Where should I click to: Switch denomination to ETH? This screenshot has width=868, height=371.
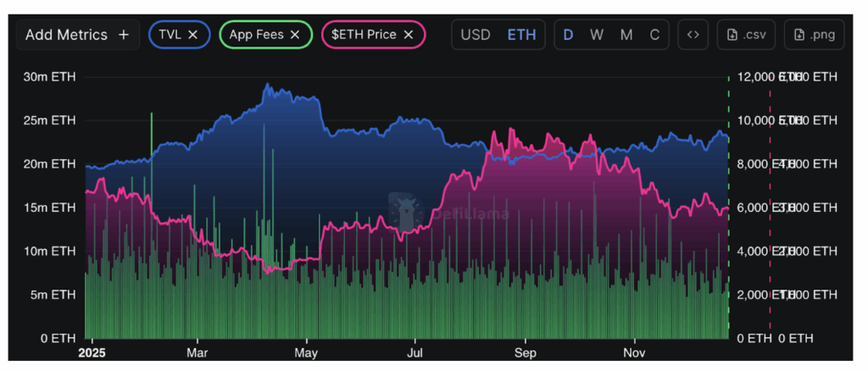[x=521, y=35]
